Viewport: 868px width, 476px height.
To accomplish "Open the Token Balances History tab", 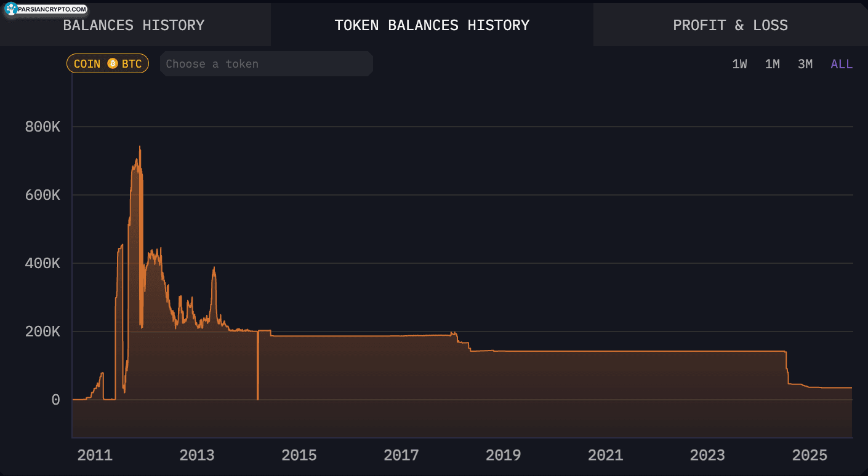I will [432, 25].
